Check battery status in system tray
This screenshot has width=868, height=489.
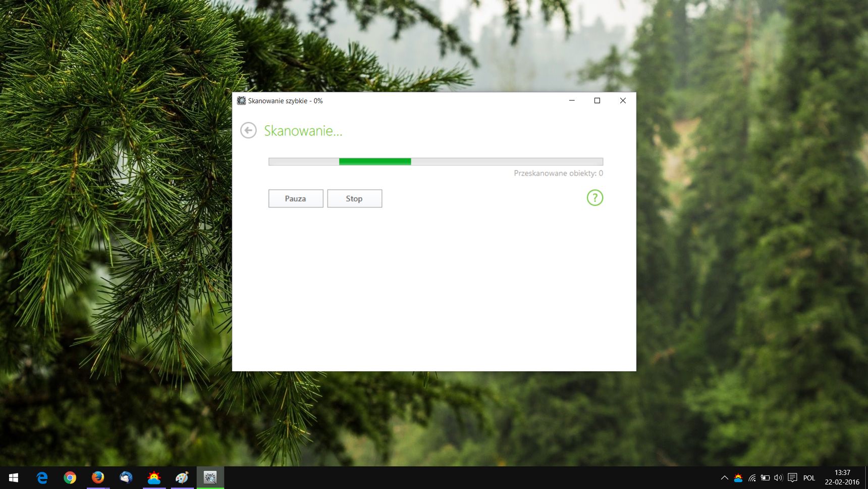765,478
